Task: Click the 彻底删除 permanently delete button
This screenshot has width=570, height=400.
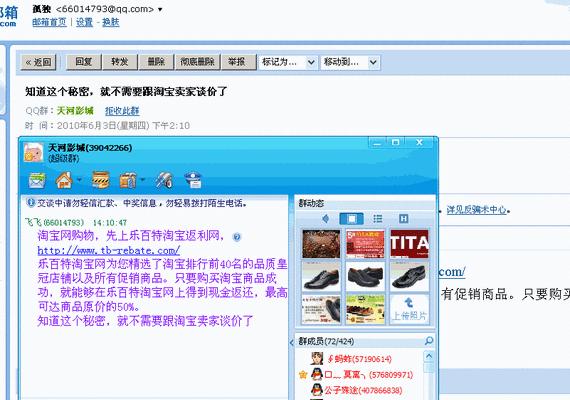Action: (x=197, y=62)
